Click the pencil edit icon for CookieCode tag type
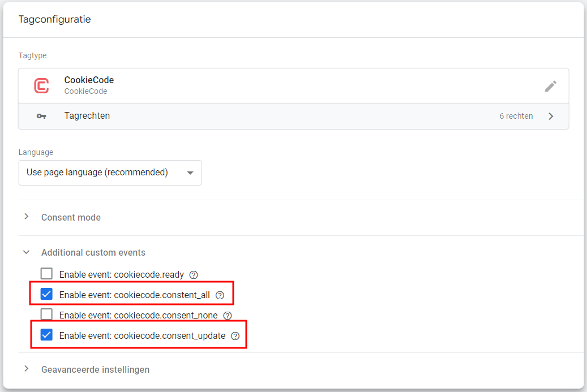This screenshot has width=587, height=392. click(550, 87)
